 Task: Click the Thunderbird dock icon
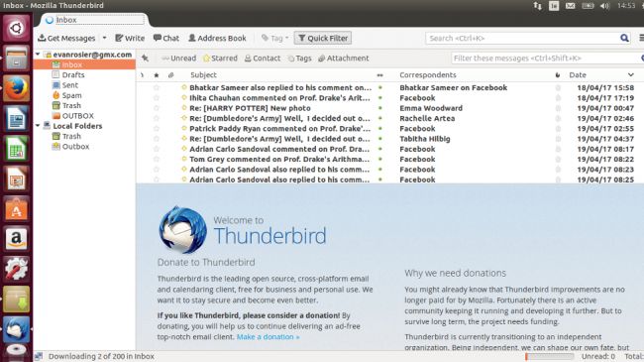tap(16, 329)
